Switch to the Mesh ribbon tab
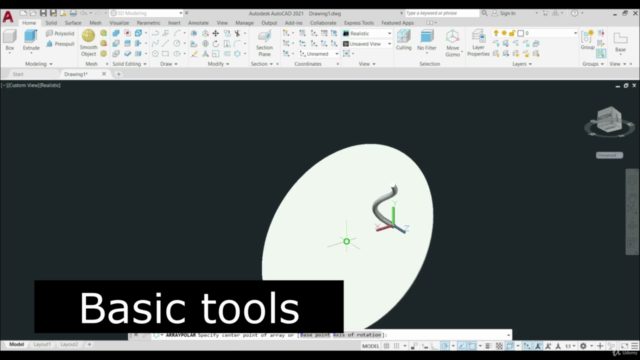Screen dimensions: 640x360 coord(95,23)
